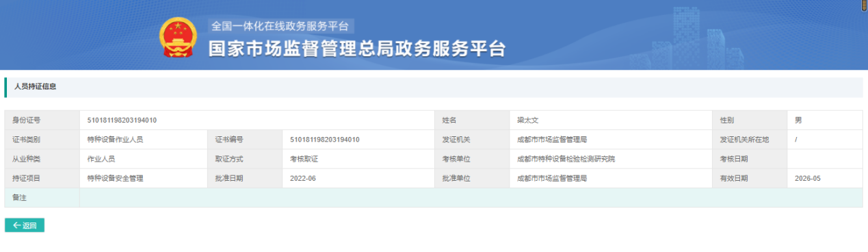Select 成都市市场监督管理局 in the 发证机关 row
The image size is (868, 252).
pos(552,140)
